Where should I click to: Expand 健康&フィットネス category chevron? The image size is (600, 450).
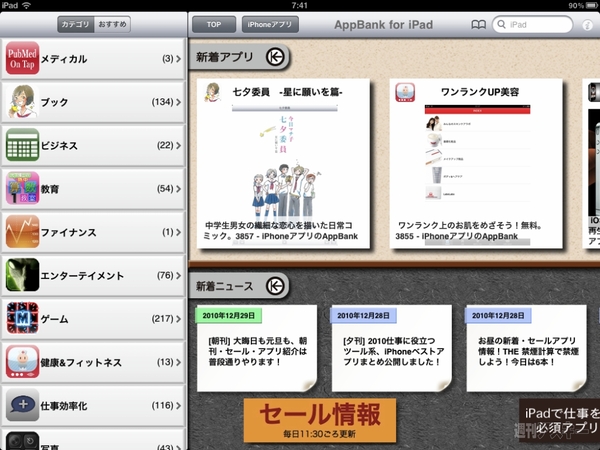point(178,362)
